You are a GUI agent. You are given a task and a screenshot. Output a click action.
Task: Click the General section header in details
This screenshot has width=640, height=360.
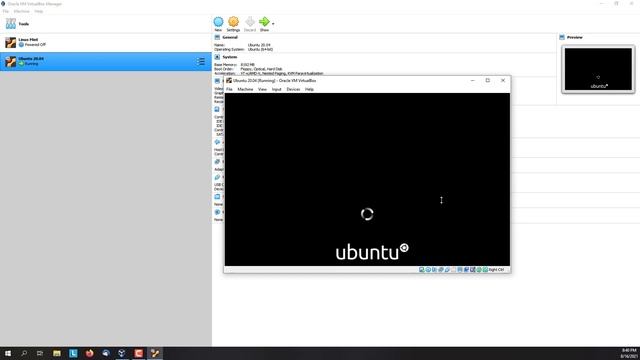point(230,37)
